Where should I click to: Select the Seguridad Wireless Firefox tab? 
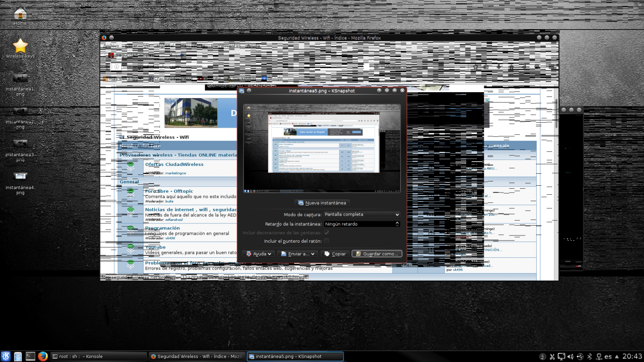140,55
